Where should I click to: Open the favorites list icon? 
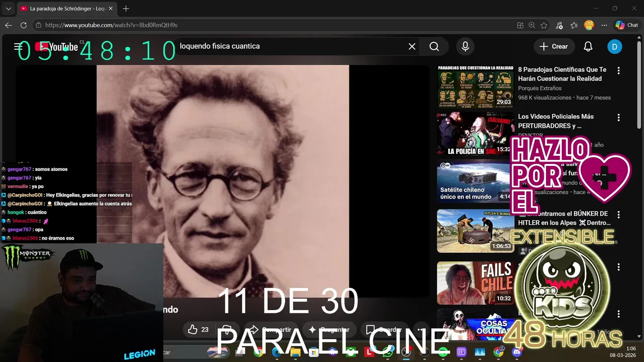(x=574, y=25)
